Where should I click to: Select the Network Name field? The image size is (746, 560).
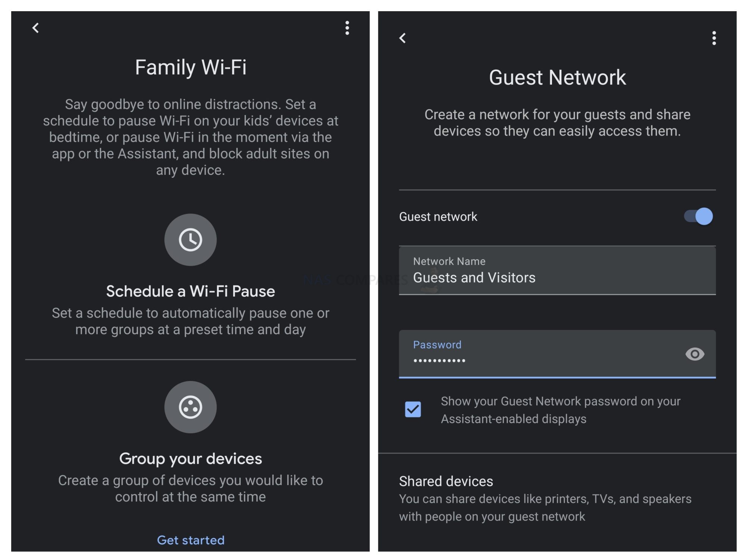click(557, 271)
